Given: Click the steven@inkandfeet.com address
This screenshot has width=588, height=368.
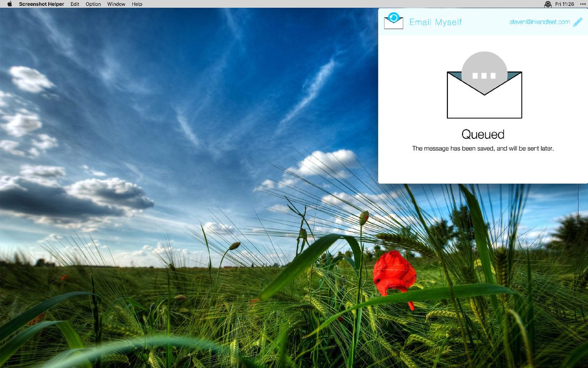Looking at the screenshot, I should (x=539, y=22).
